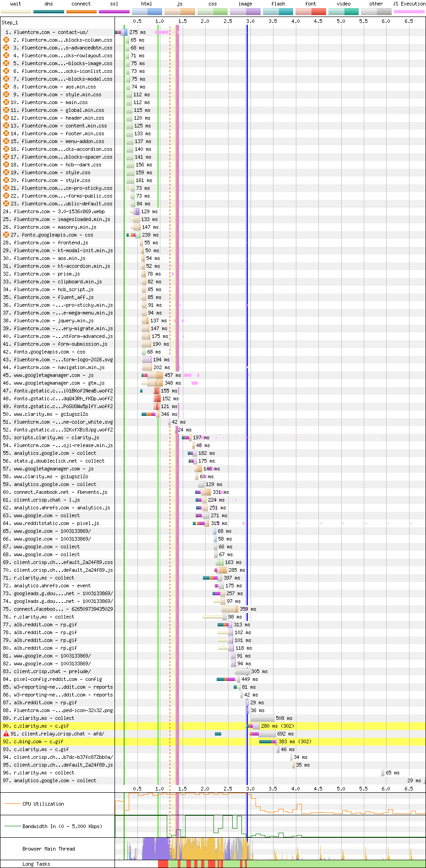Click the orange X icon on row 6 ocks-iconlist.css

coord(6,71)
